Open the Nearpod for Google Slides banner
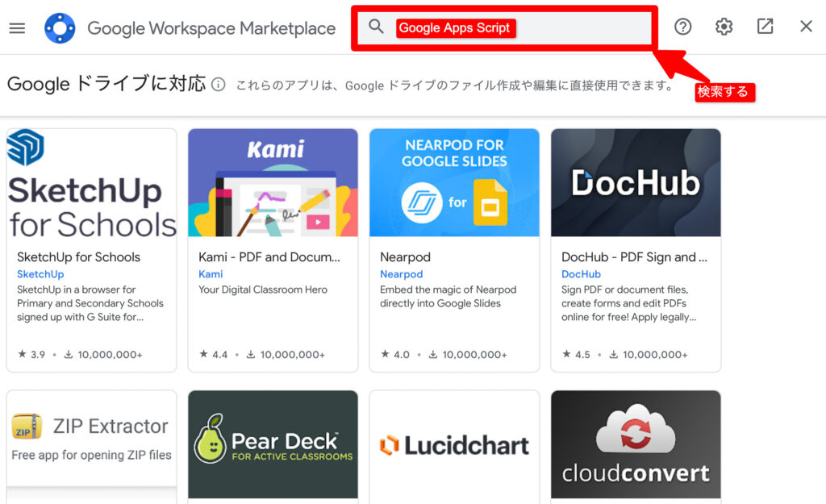The height and width of the screenshot is (504, 826). click(x=454, y=183)
